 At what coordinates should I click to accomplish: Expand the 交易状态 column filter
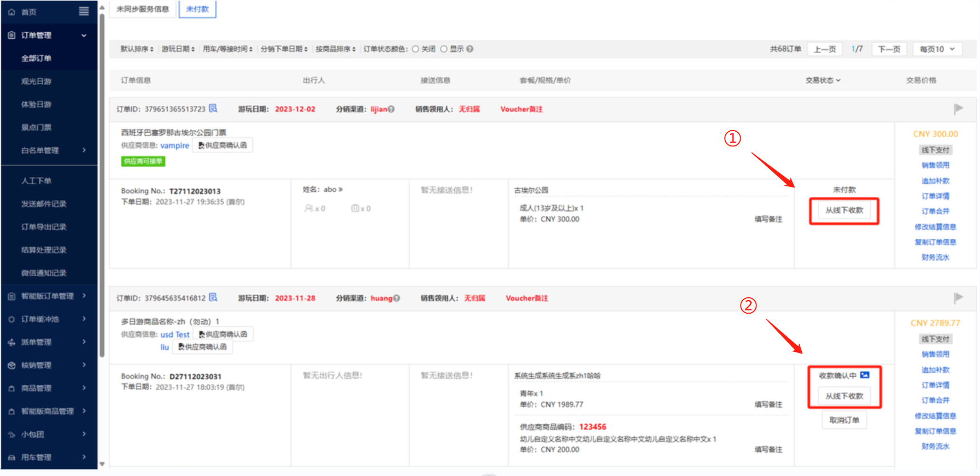823,80
